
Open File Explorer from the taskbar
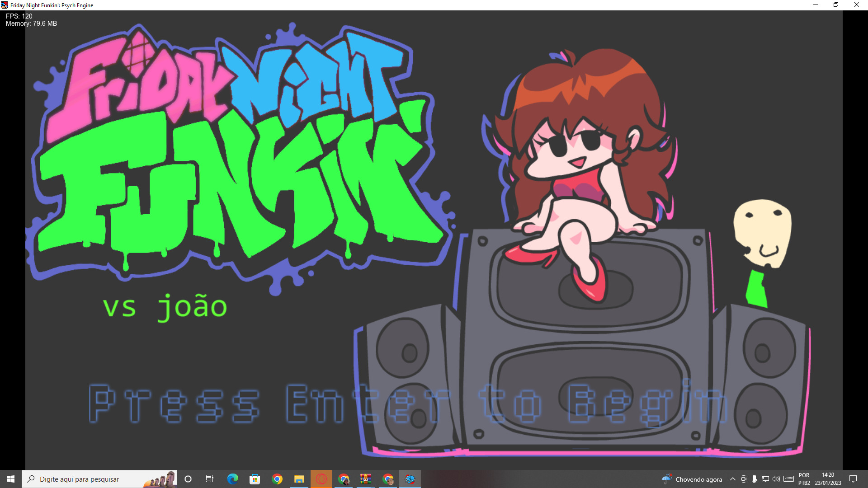click(x=299, y=479)
